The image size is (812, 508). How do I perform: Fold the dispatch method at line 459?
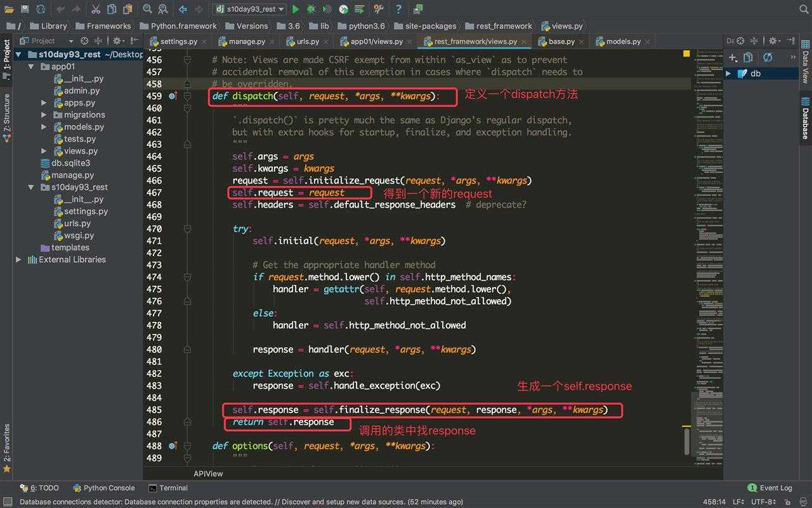pyautogui.click(x=187, y=96)
